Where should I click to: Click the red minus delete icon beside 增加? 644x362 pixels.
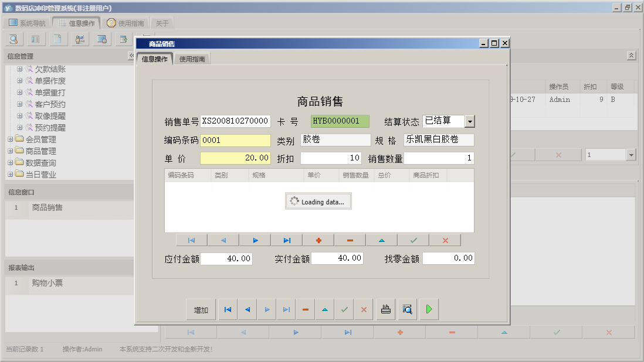[x=305, y=309]
